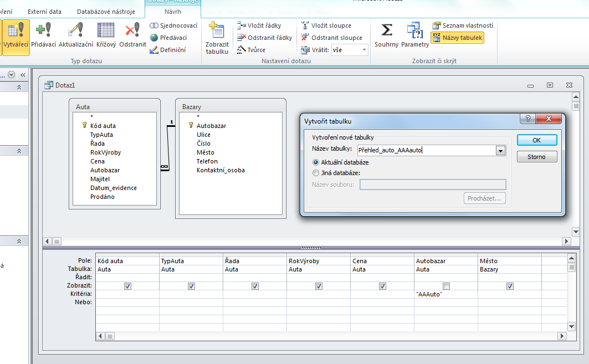Open the Externí data tab
The width and height of the screenshot is (589, 364).
pyautogui.click(x=44, y=12)
